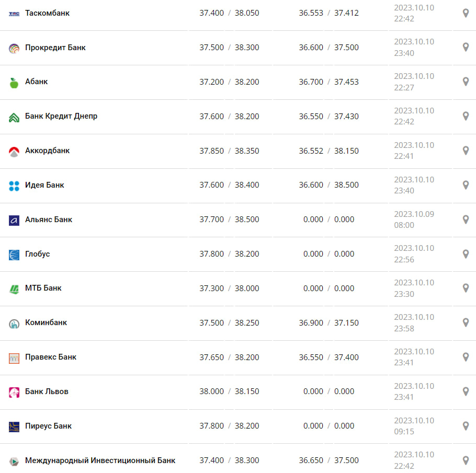Image resolution: width=476 pixels, height=473 pixels.
Task: Click the Таскомбанк logo icon
Action: click(x=14, y=13)
